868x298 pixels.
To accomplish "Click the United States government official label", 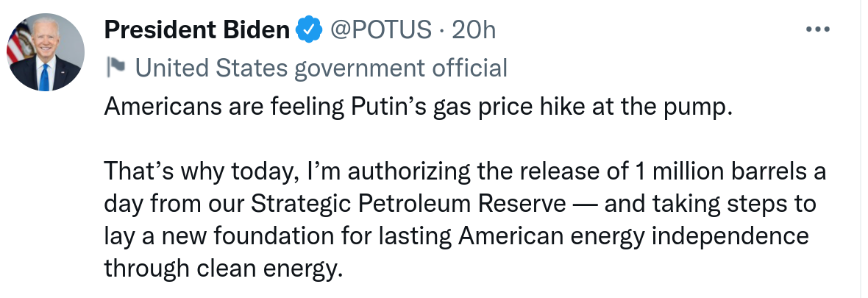I will click(x=321, y=68).
